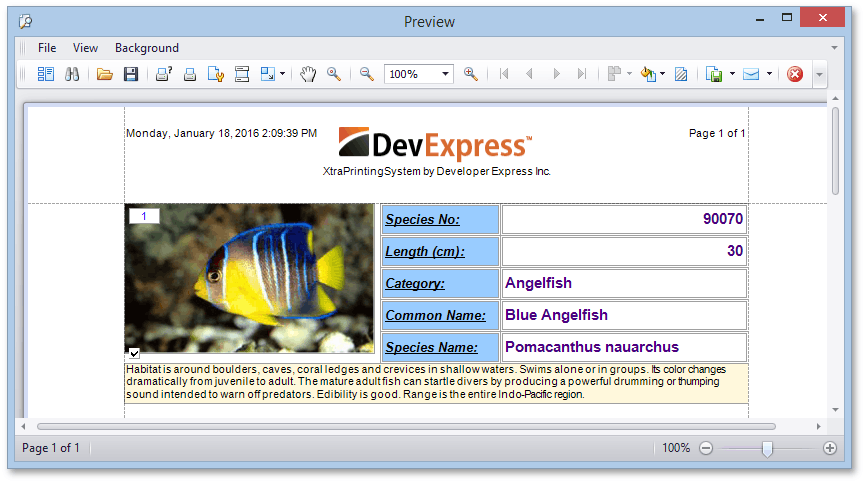This screenshot has width=865, height=483.
Task: Click the 'Category:' label
Action: [415, 283]
